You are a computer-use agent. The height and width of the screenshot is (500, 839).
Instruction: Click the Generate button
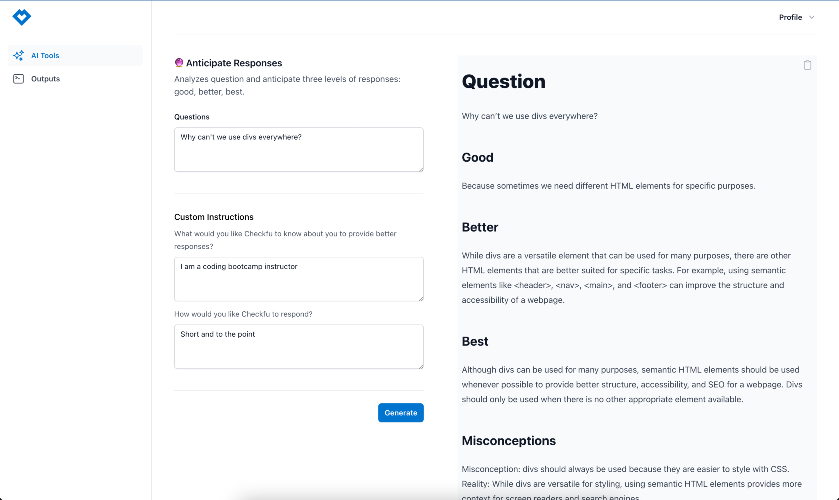(x=401, y=413)
